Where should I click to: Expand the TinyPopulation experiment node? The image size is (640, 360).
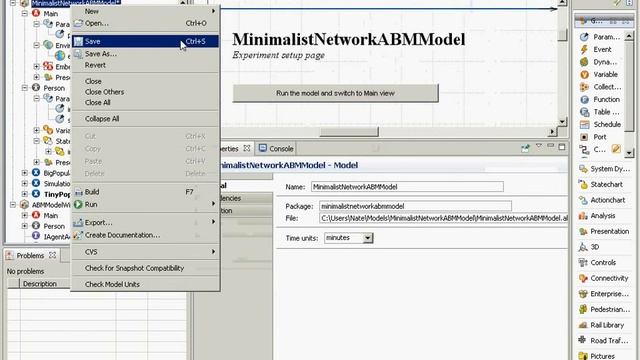(x=25, y=194)
